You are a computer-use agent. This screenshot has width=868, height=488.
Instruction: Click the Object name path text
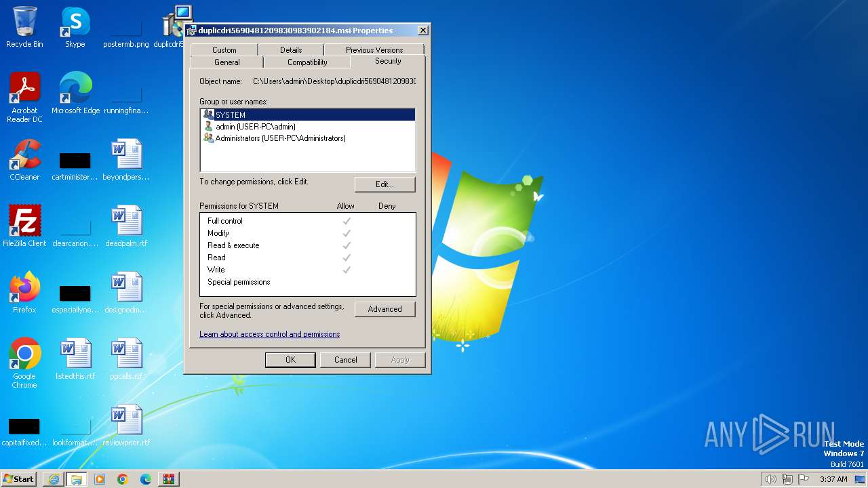334,81
